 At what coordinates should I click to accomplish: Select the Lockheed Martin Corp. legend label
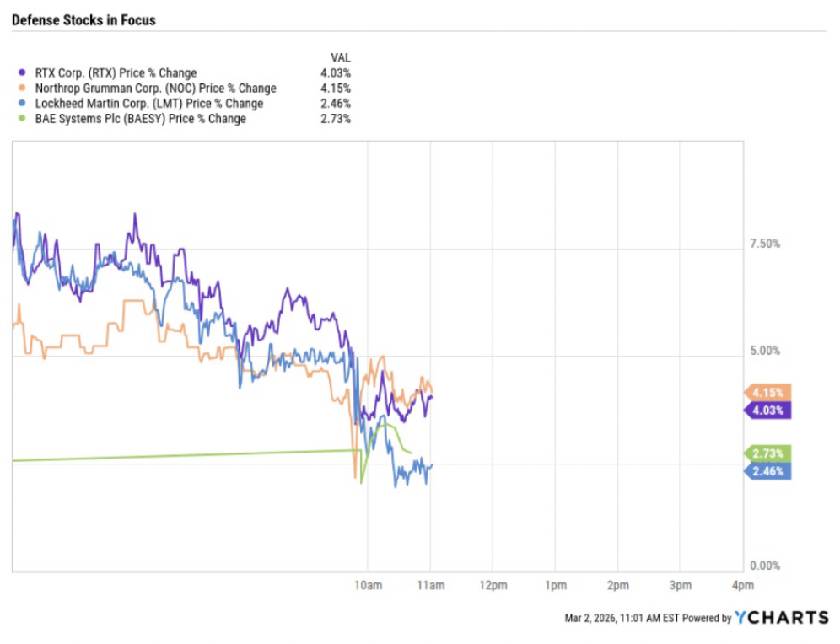tap(148, 104)
